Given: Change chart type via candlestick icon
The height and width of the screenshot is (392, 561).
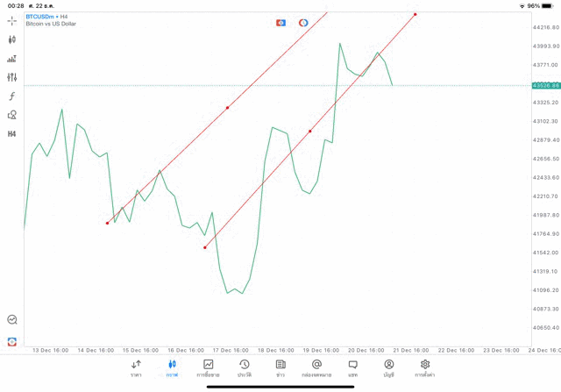Looking at the screenshot, I should (12, 39).
